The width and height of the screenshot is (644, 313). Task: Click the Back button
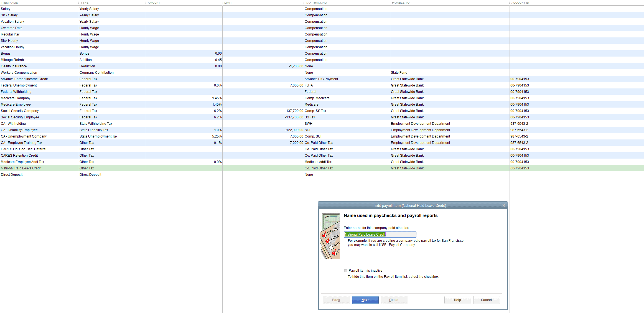coord(336,300)
